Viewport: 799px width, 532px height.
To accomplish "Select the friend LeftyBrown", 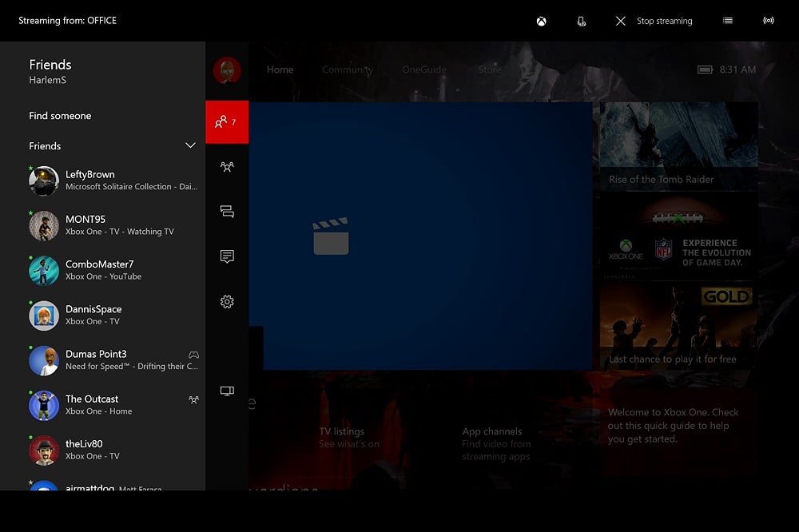I will coord(113,181).
